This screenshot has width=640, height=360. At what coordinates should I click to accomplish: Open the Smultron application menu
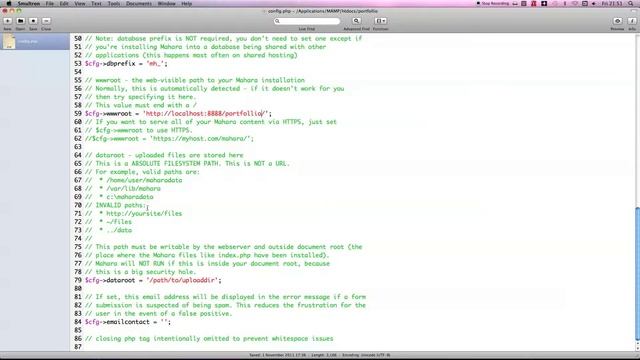[x=29, y=3]
